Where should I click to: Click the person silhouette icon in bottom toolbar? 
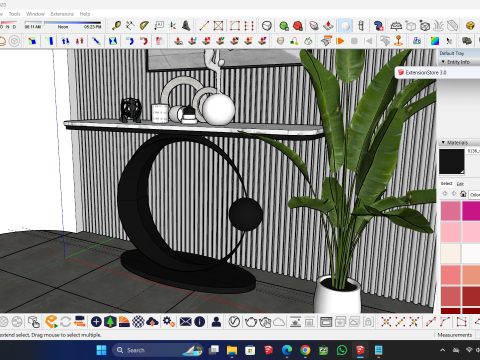(x=216, y=322)
